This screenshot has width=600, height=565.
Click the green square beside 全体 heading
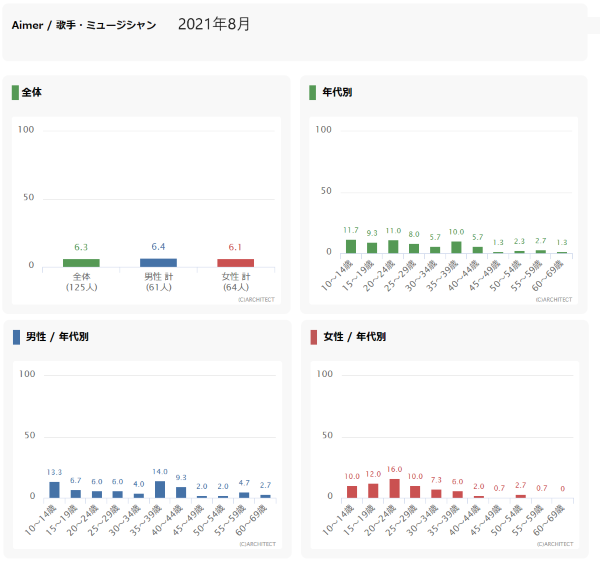[x=15, y=92]
